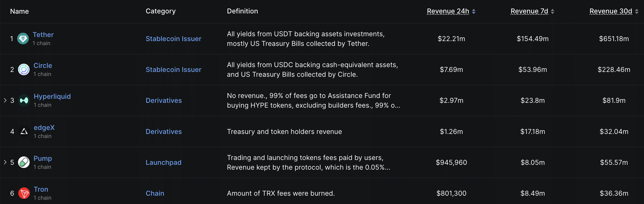Open the Tether protocol link
644x204 pixels.
[43, 35]
